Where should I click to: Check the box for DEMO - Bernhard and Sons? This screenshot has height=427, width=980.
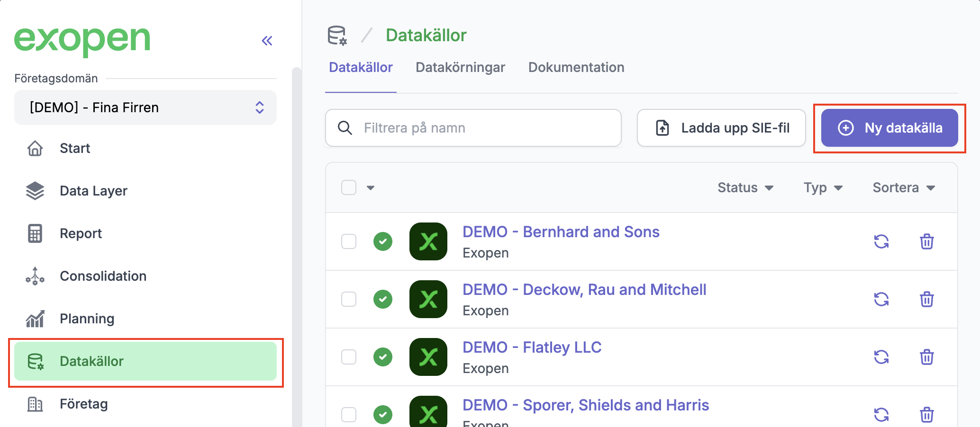point(349,241)
